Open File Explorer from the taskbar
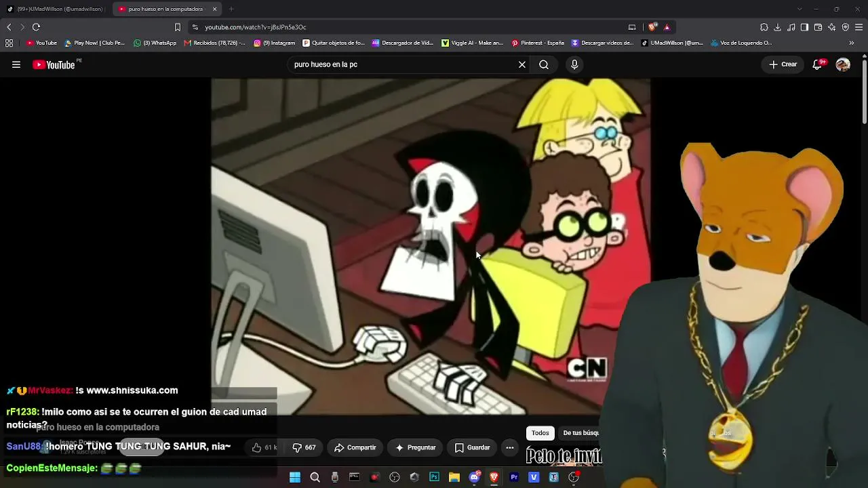 (454, 477)
